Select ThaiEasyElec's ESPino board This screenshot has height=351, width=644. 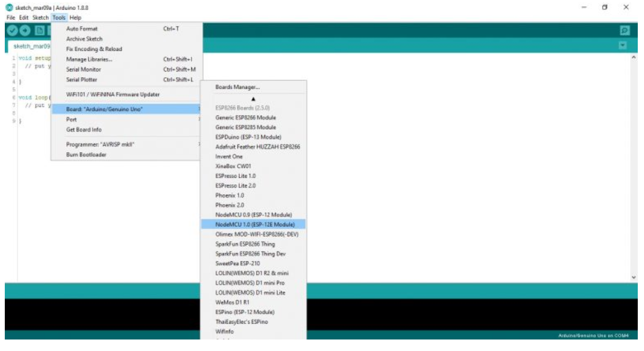[253, 322]
